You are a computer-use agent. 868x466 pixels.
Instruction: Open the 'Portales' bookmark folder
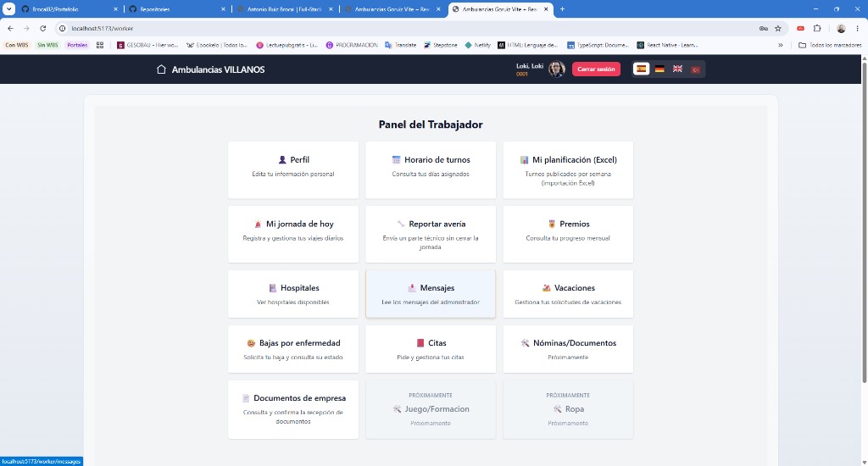(x=77, y=46)
